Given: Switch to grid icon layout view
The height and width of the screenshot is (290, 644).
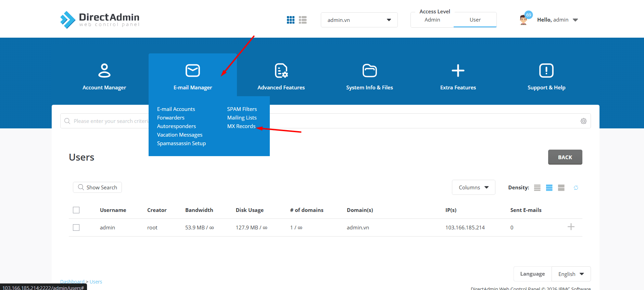Looking at the screenshot, I should [291, 20].
